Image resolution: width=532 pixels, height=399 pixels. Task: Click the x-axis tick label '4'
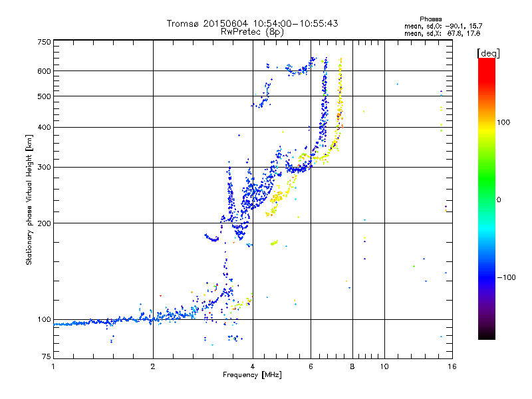click(x=253, y=366)
